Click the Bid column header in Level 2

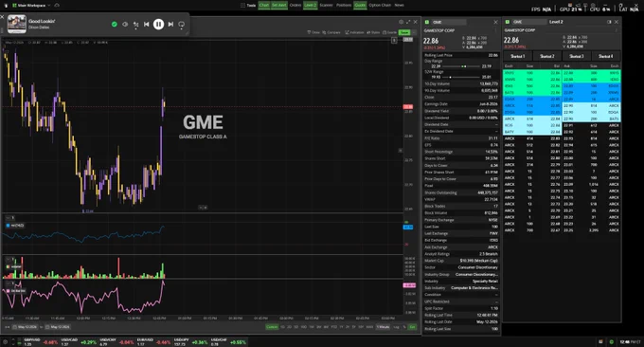pos(556,65)
